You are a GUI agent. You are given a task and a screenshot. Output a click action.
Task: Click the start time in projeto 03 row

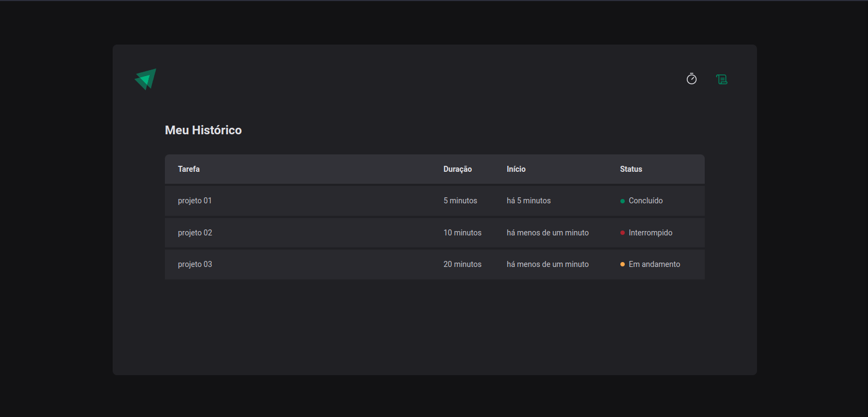pos(547,264)
